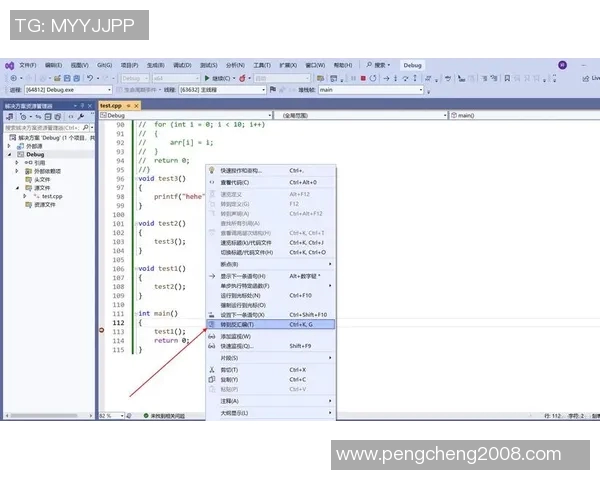
Task: Select 转到反汇编 (Go To Disassembly) in context menu
Action: tap(240, 325)
